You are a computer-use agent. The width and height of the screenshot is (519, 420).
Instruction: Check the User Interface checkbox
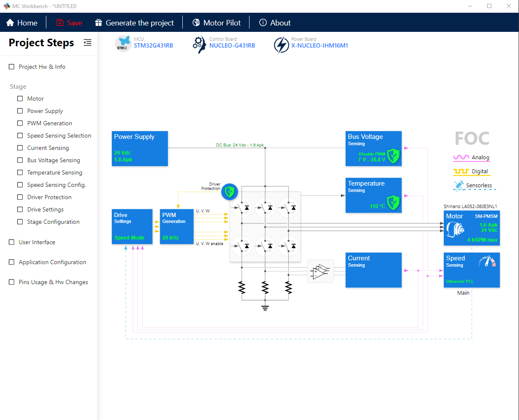click(12, 242)
